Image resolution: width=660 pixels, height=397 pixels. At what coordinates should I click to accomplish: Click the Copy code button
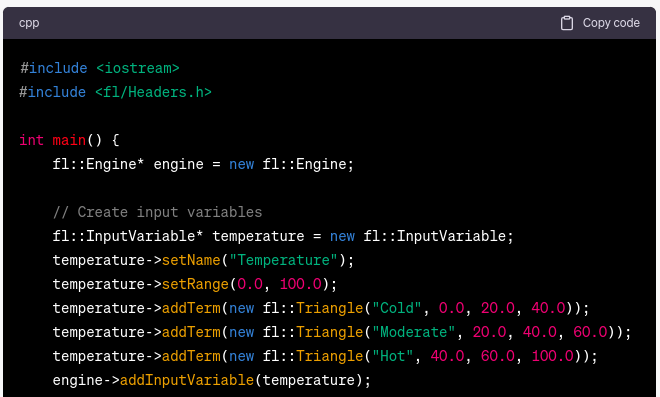600,23
